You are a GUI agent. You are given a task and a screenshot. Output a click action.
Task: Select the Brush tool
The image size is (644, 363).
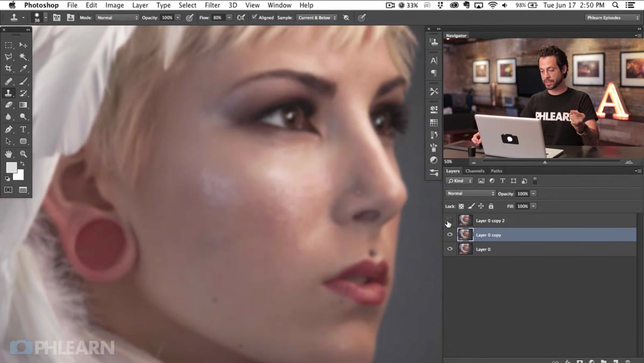click(23, 82)
